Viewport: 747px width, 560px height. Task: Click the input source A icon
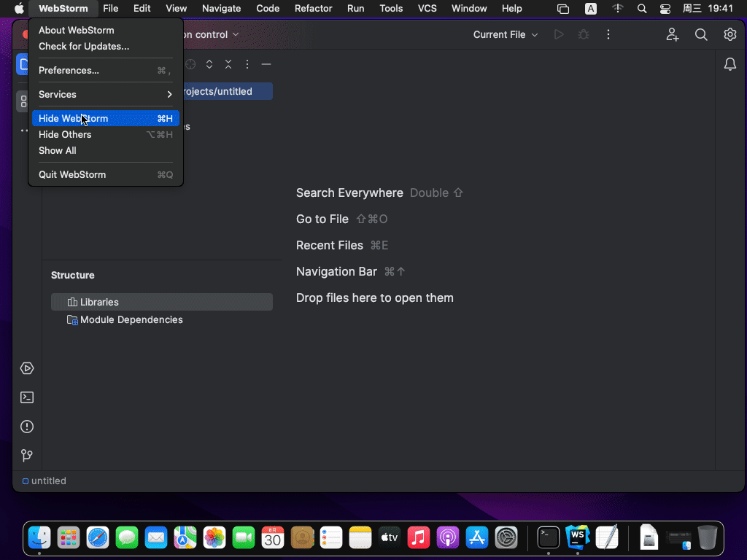coord(591,9)
